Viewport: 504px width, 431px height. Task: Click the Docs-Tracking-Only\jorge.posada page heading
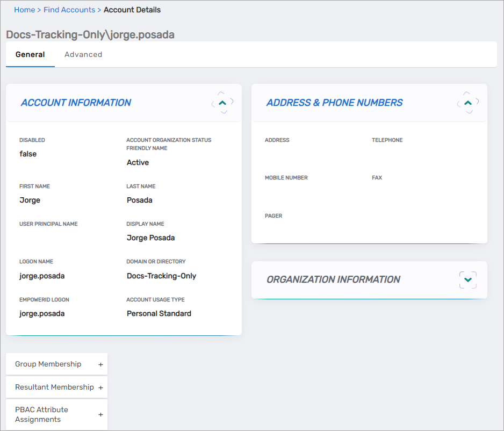(90, 34)
